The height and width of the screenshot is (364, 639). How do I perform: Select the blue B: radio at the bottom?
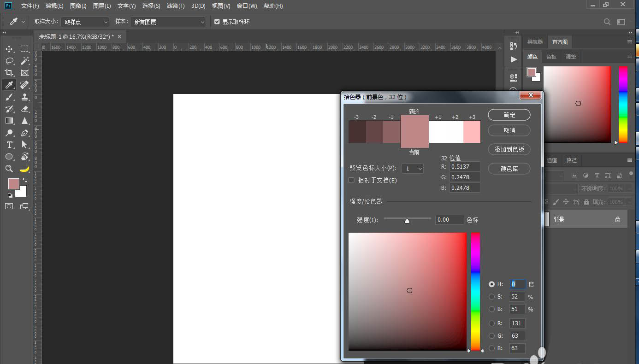[x=492, y=348]
